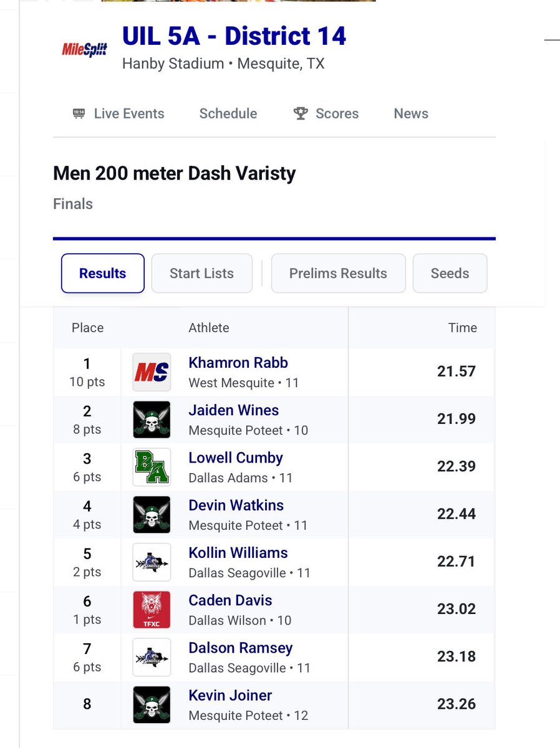Viewport: 560px width, 748px height.
Task: Switch to the Schedule tab
Action: (228, 113)
